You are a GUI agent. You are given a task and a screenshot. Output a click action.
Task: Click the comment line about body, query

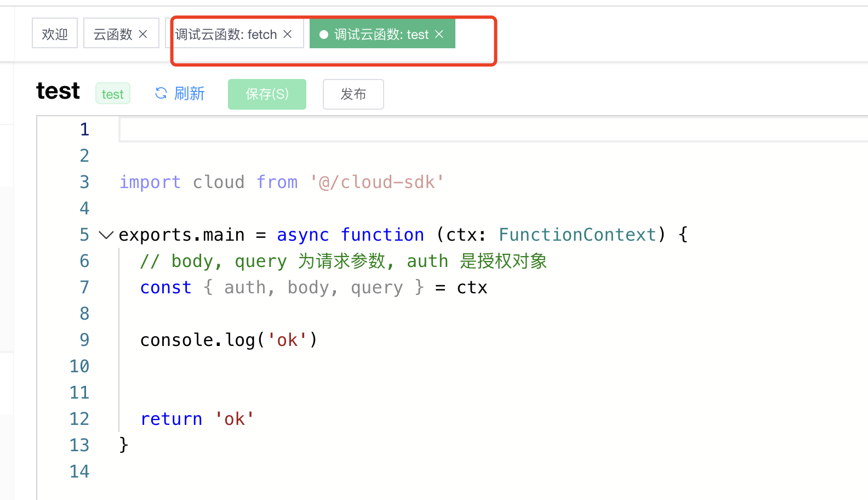(x=344, y=261)
